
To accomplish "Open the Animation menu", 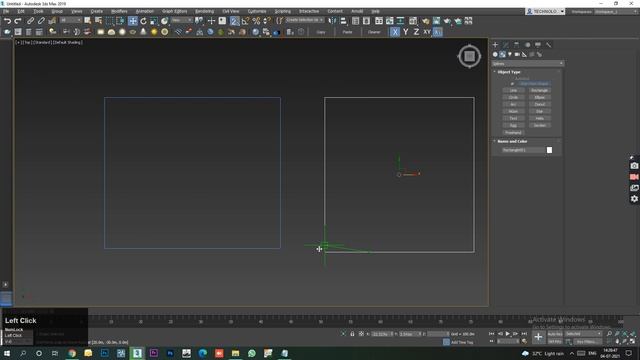I will 144,11.
